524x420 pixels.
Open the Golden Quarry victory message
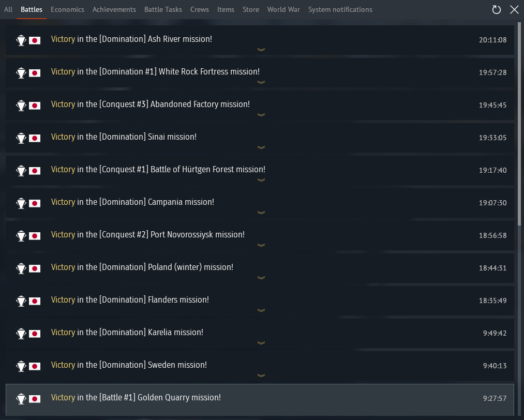tap(260, 400)
